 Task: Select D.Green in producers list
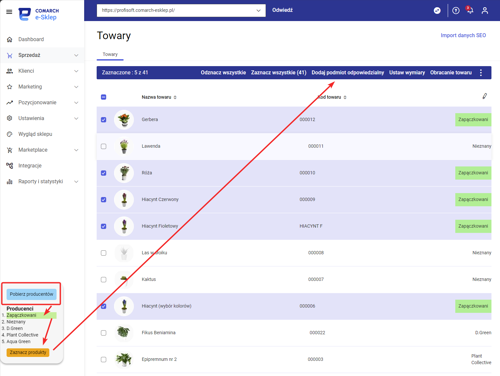click(15, 328)
